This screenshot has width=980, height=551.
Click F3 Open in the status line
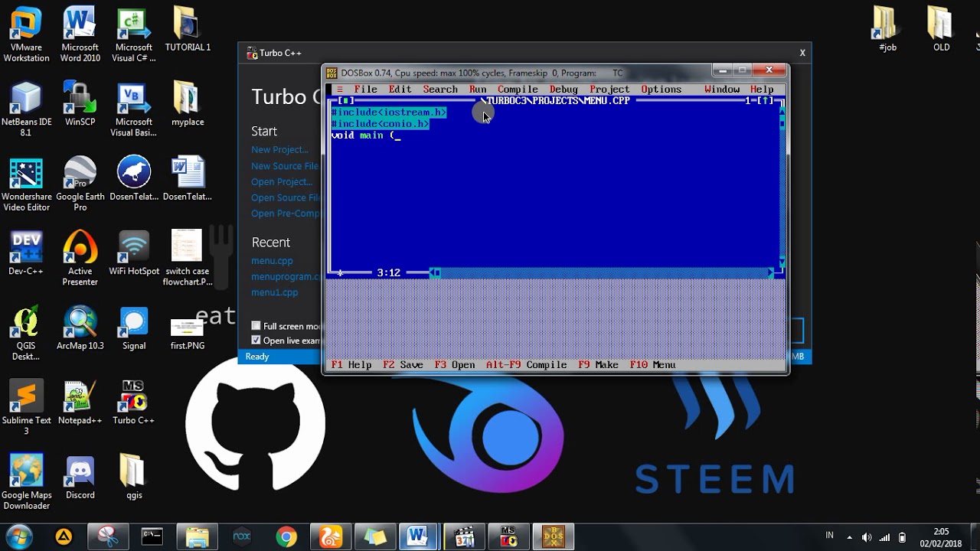point(455,365)
